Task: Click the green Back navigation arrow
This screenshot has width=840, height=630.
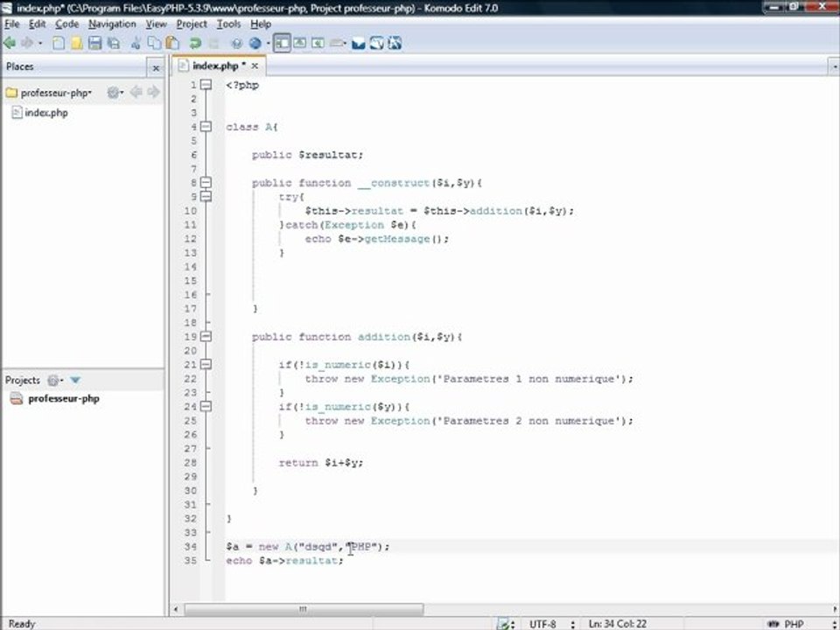Action: 10,43
